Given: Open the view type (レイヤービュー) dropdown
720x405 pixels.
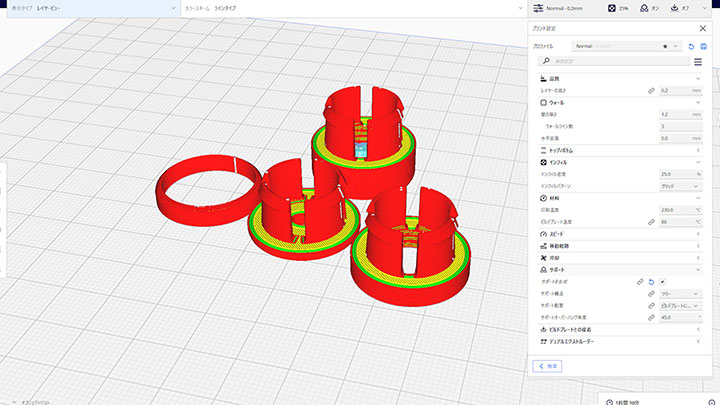Looking at the screenshot, I should coord(93,8).
